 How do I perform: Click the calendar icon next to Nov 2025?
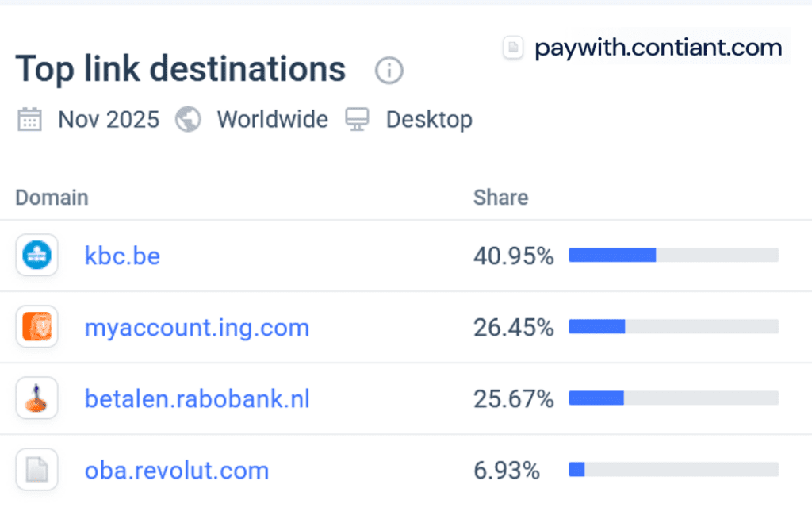30,120
